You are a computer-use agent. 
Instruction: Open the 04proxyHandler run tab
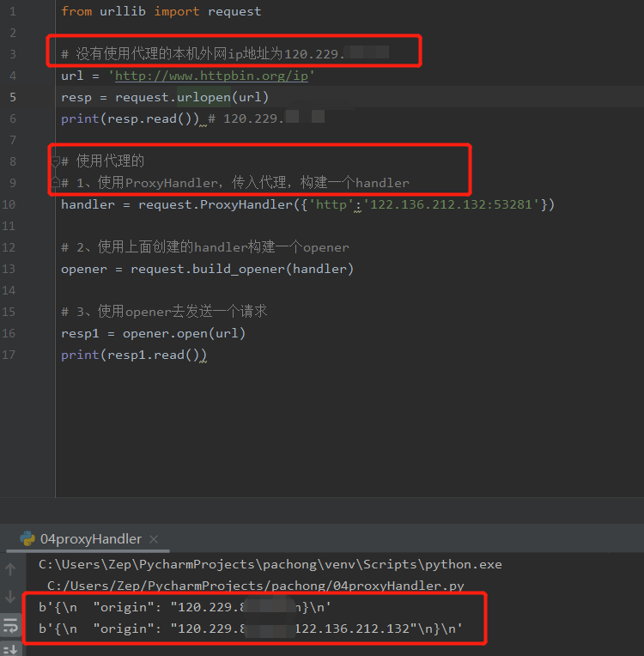coord(91,539)
